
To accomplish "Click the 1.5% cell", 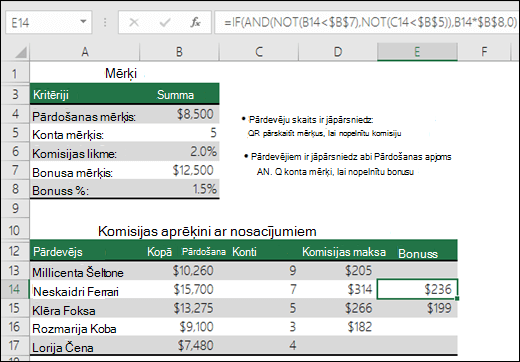I will [179, 189].
